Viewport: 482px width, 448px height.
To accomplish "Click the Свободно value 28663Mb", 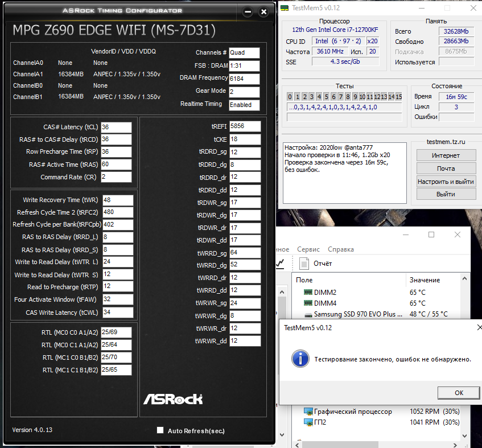I will (456, 41).
